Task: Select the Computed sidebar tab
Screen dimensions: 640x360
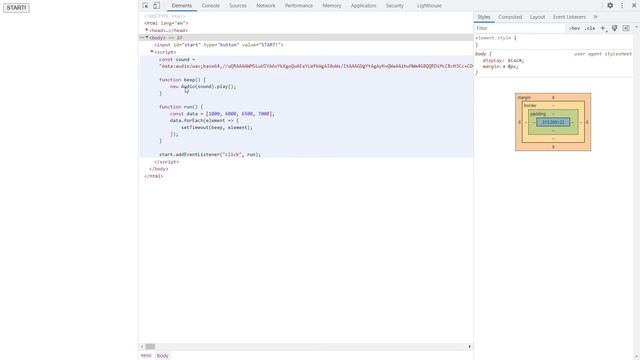Action: (510, 17)
